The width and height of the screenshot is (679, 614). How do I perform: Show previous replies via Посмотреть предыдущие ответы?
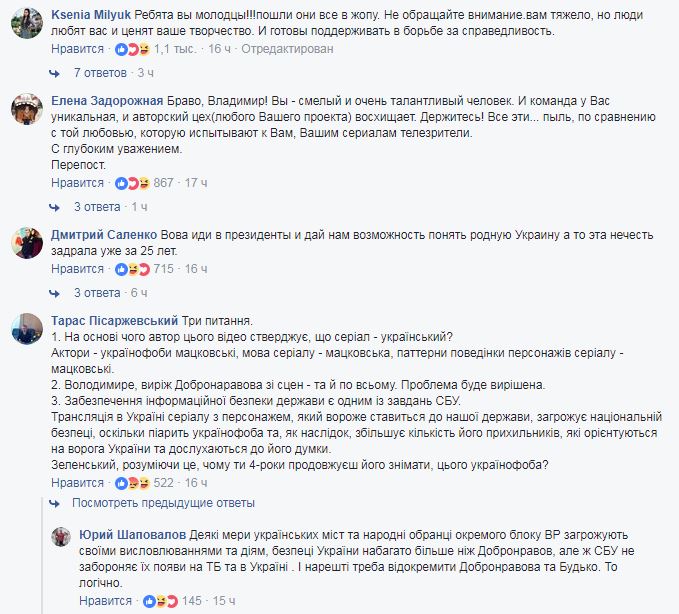pyautogui.click(x=170, y=502)
